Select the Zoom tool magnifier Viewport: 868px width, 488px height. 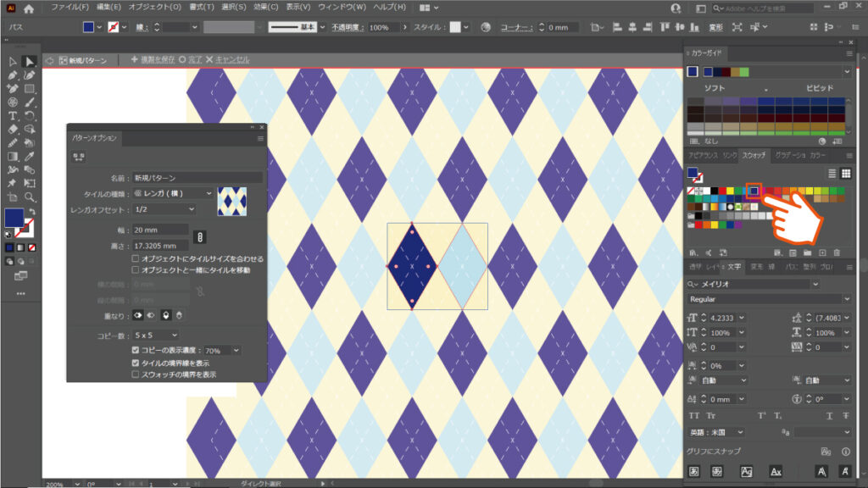click(x=30, y=197)
